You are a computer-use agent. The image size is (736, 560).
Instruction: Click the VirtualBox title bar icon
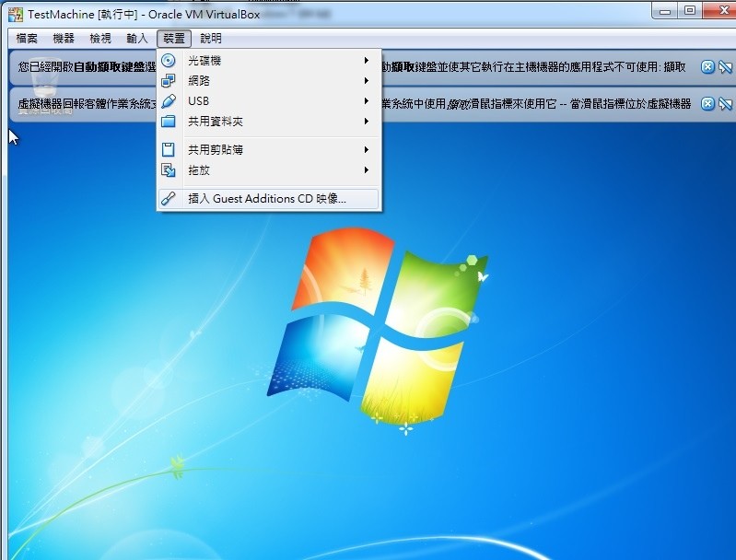click(16, 15)
